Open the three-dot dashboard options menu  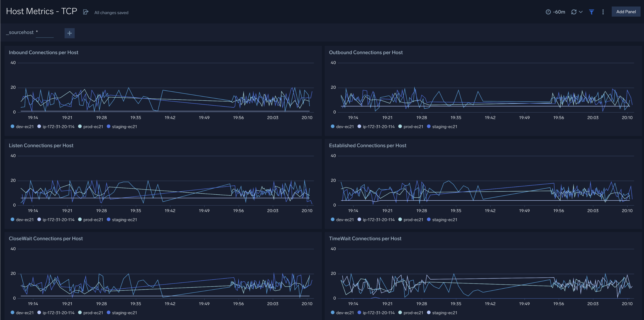(x=603, y=12)
